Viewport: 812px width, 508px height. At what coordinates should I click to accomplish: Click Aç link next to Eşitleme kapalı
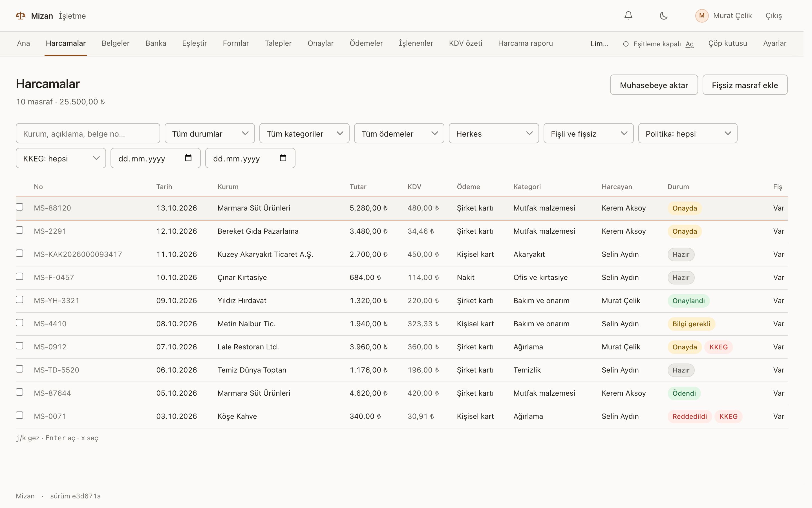(689, 44)
